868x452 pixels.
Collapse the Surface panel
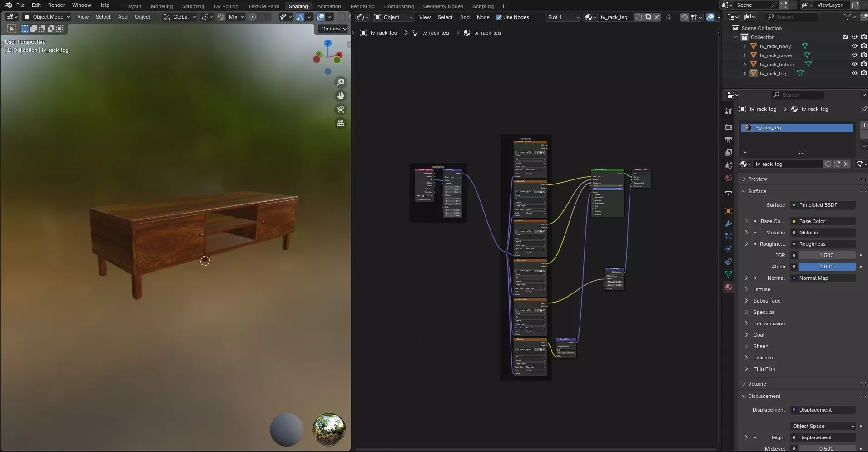pos(757,191)
